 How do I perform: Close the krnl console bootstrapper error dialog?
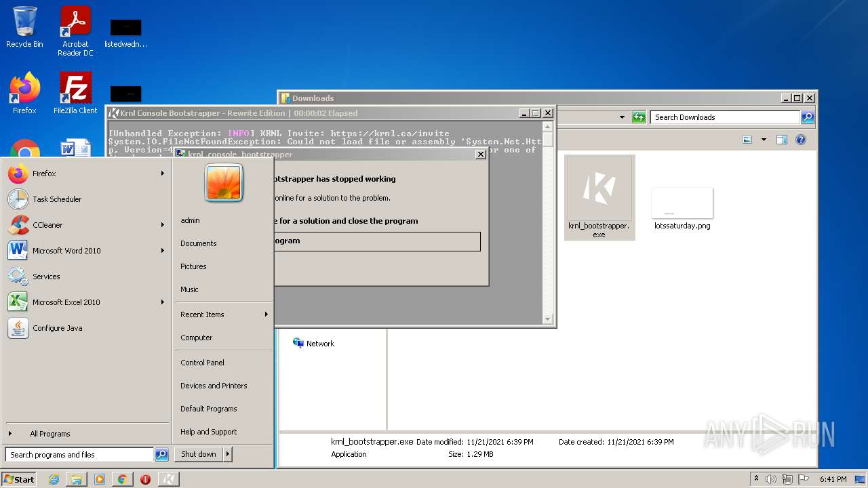click(x=481, y=155)
